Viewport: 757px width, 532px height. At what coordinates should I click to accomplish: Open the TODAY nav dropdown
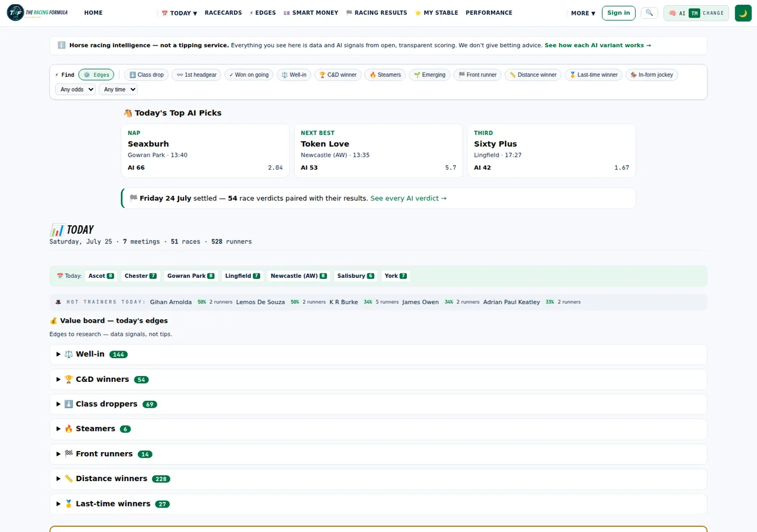179,13
